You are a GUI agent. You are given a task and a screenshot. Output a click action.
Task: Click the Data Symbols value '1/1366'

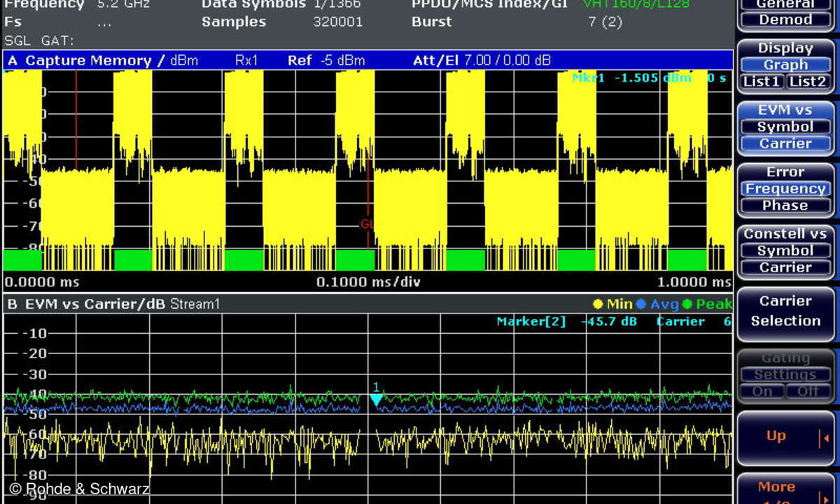point(337,4)
